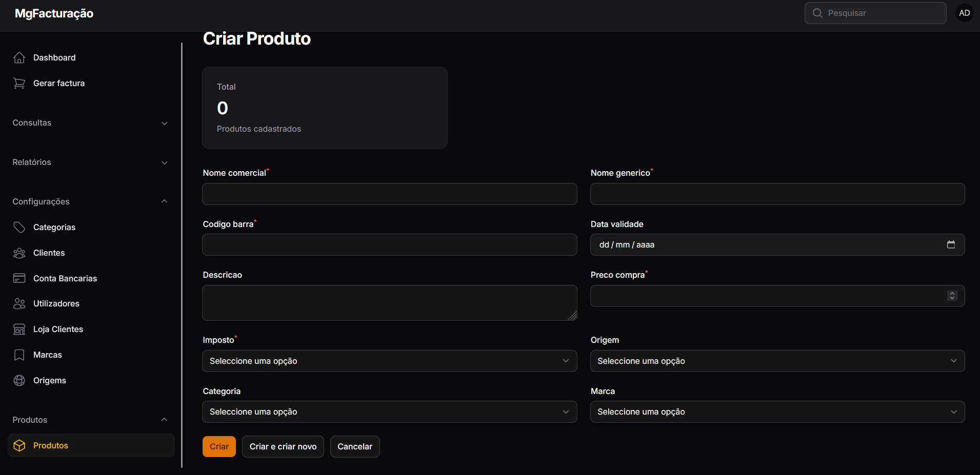Open the Data validade calendar picker
This screenshot has width=980, height=475.
pyautogui.click(x=951, y=245)
